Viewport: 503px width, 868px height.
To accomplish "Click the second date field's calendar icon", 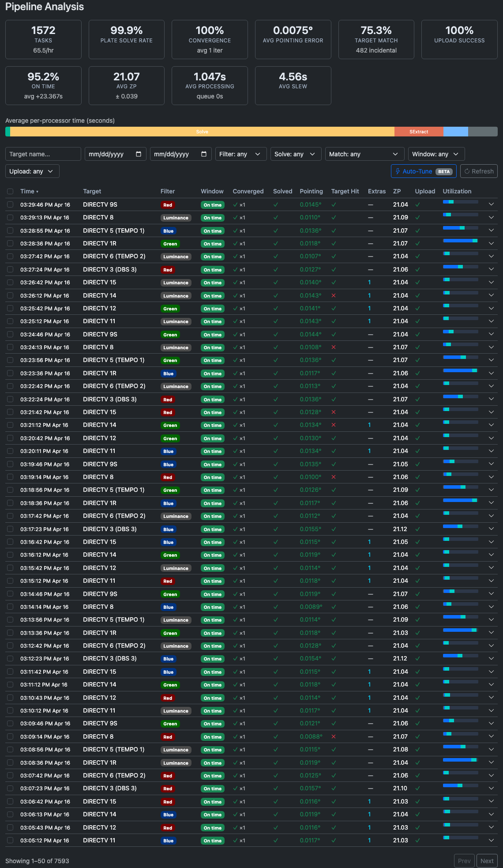I will click(x=204, y=154).
